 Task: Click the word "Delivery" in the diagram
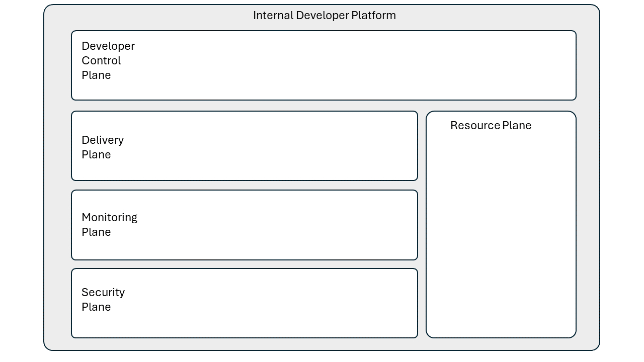(x=103, y=140)
